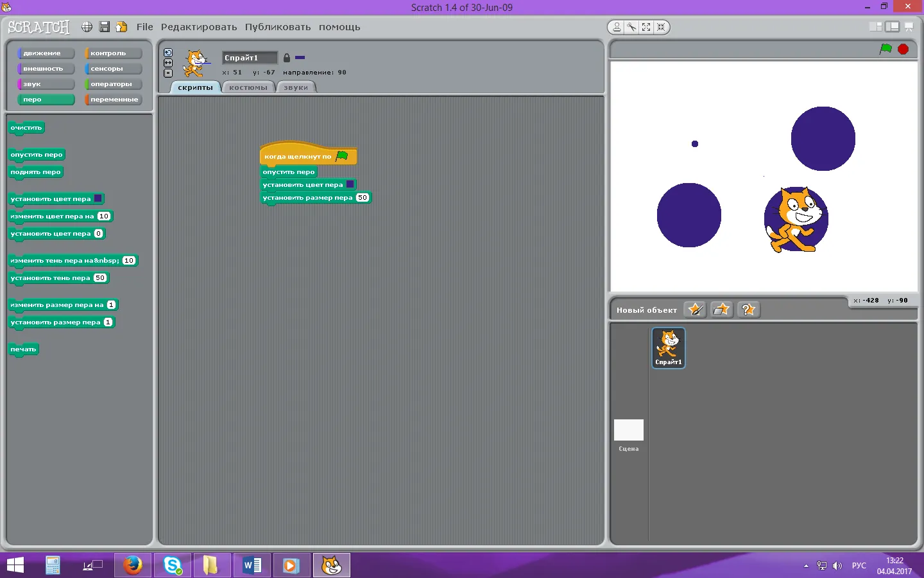Switch to the костюмы tab

[248, 87]
